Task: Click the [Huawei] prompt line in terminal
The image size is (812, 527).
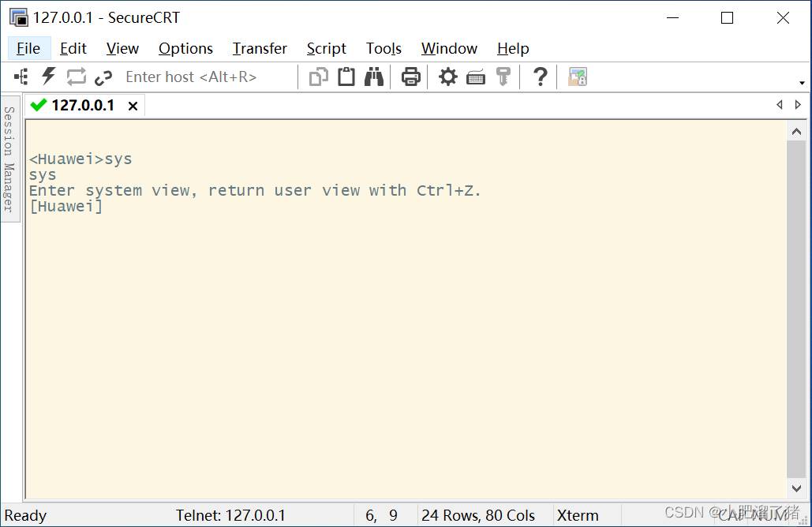Action: [x=65, y=206]
